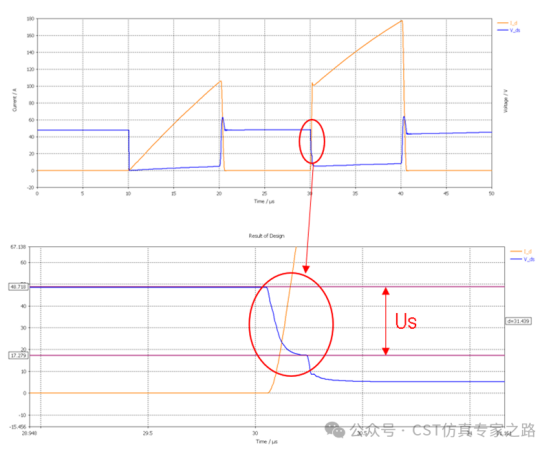
Task: Click the top chart Time / µs axis label
Action: pyautogui.click(x=264, y=201)
